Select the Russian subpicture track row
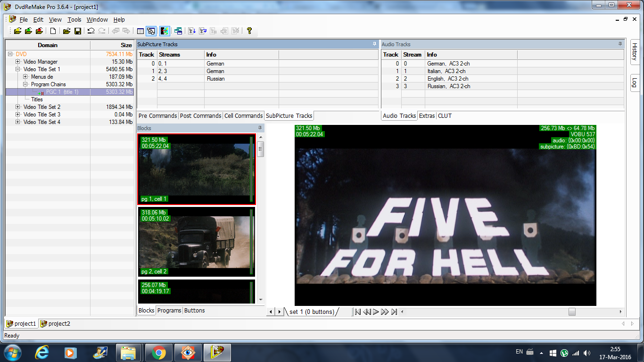Screen dimensions: 644x362 coord(258,79)
